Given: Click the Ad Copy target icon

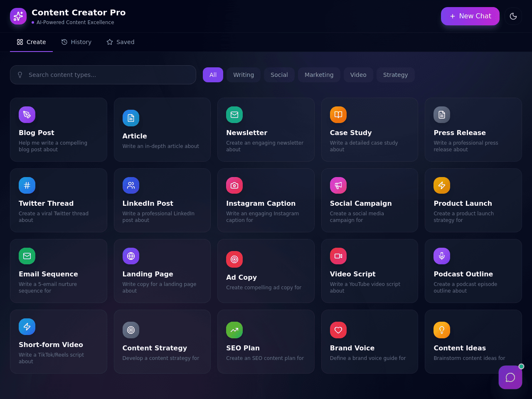Looking at the screenshot, I should (x=234, y=259).
